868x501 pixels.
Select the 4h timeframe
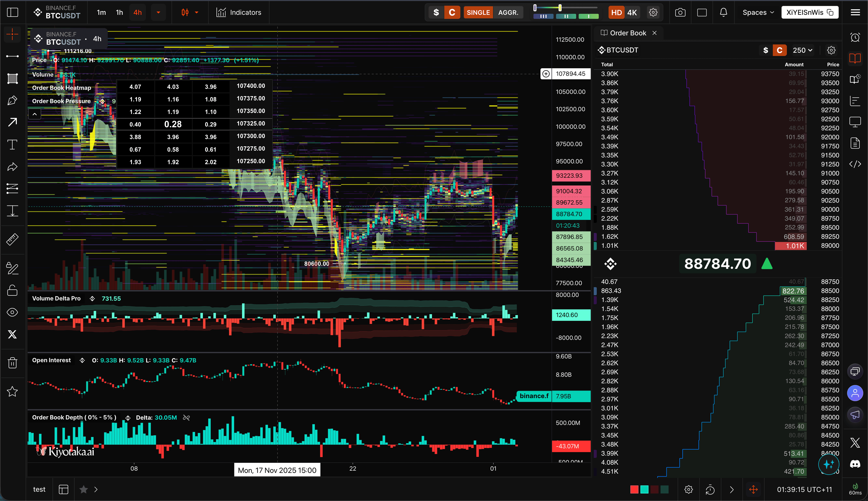pos(137,12)
